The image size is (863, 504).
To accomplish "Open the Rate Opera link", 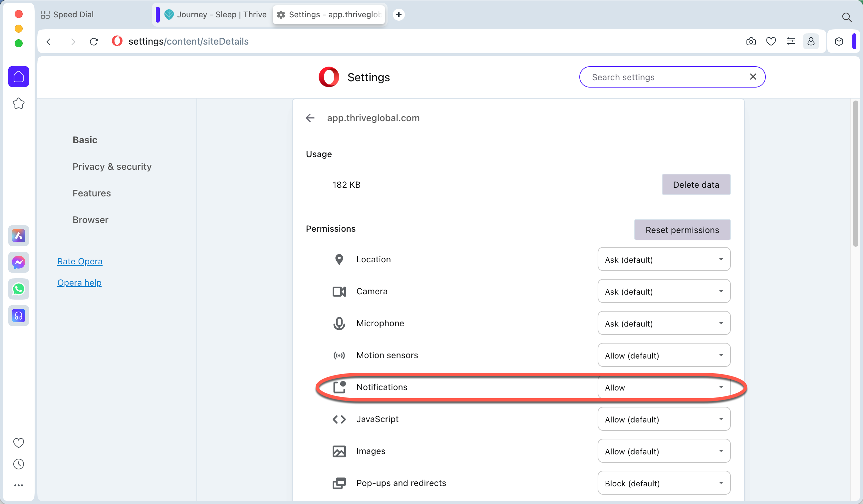I will 80,261.
